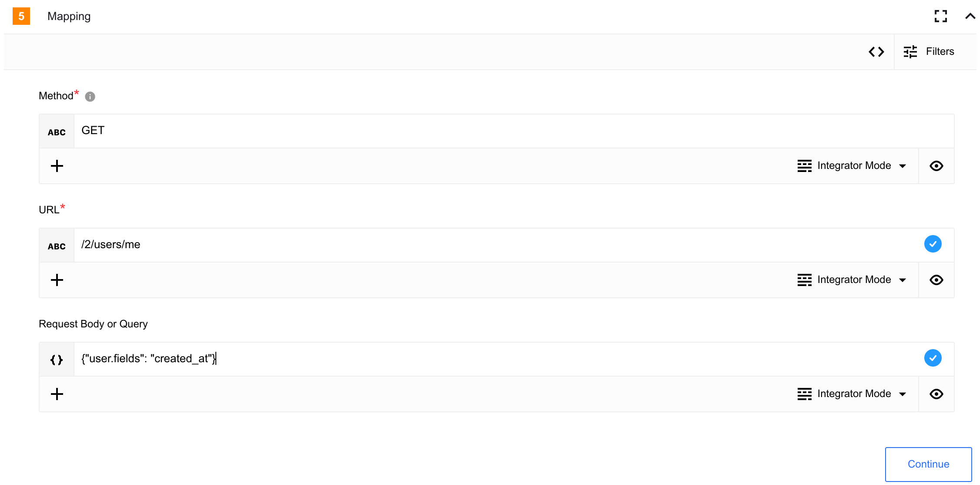Collapse the Mapping section with the chevron
The image size is (980, 485).
(970, 16)
